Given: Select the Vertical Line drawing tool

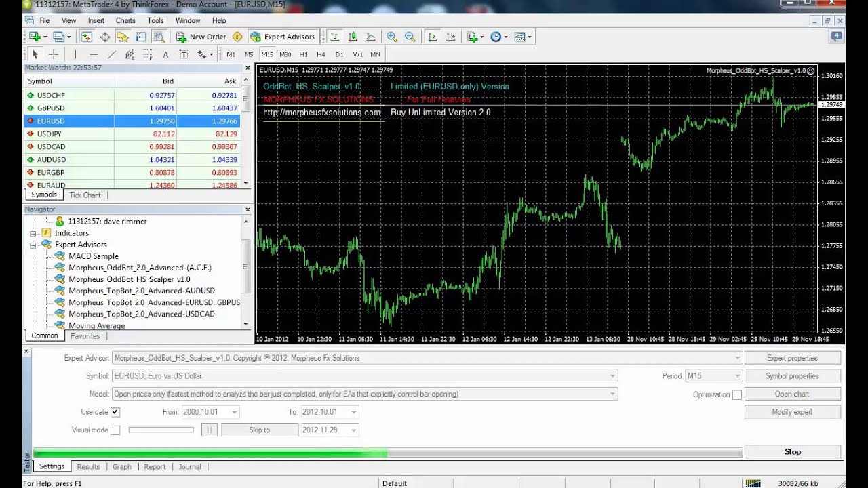Looking at the screenshot, I should tap(75, 54).
